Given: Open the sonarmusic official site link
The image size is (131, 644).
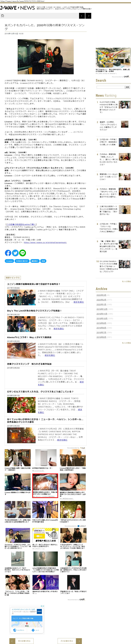Looking at the screenshot, I should (x=45, y=242).
